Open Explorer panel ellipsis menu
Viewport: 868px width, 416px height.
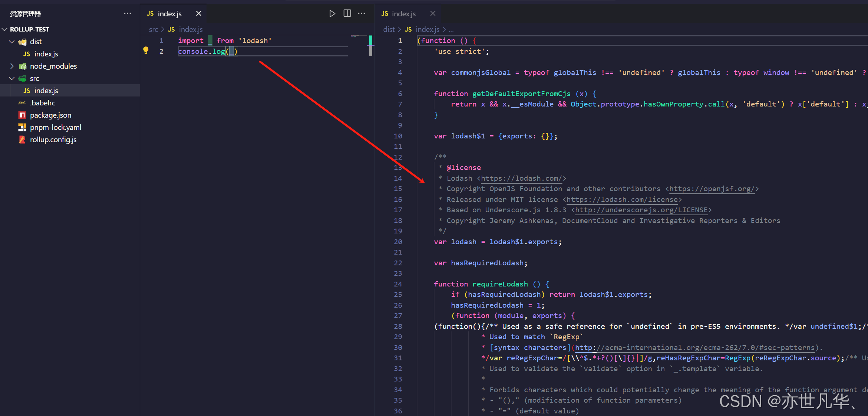pos(128,14)
